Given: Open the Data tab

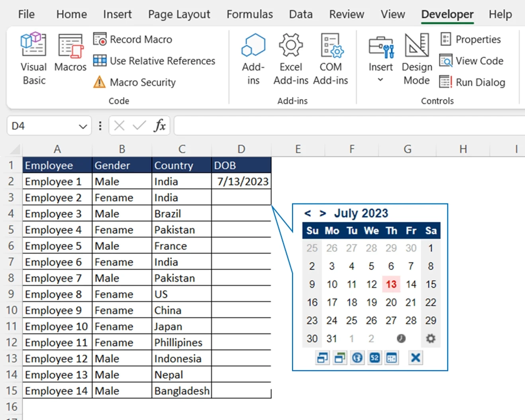Looking at the screenshot, I should pyautogui.click(x=301, y=14).
